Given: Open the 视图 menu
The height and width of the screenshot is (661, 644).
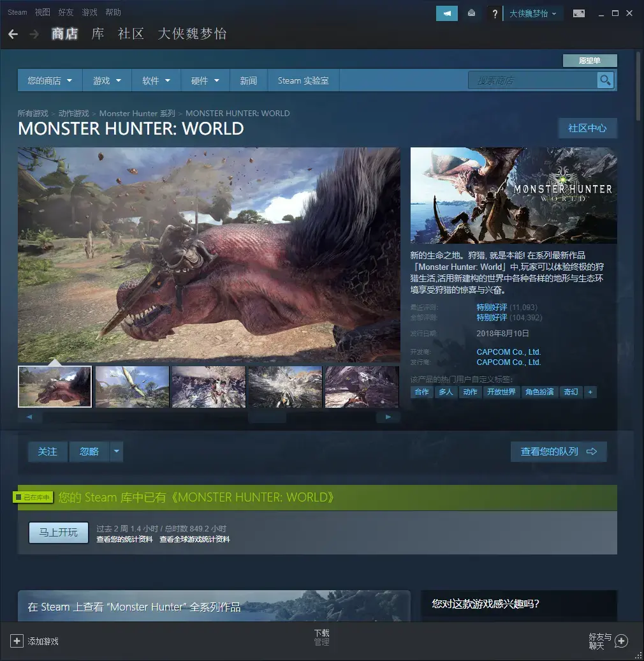Looking at the screenshot, I should [42, 12].
